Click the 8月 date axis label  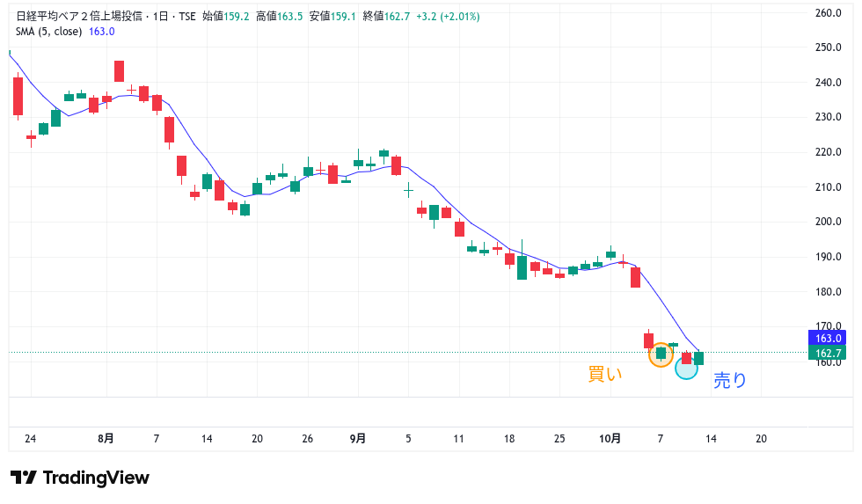click(x=106, y=438)
